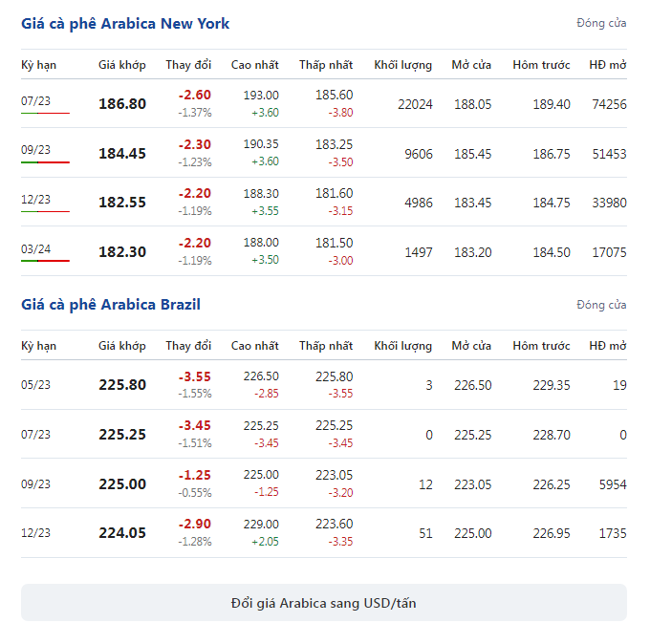The image size is (650, 644).
Task: Open the New York 09/23 contract link
Action: (x=35, y=150)
